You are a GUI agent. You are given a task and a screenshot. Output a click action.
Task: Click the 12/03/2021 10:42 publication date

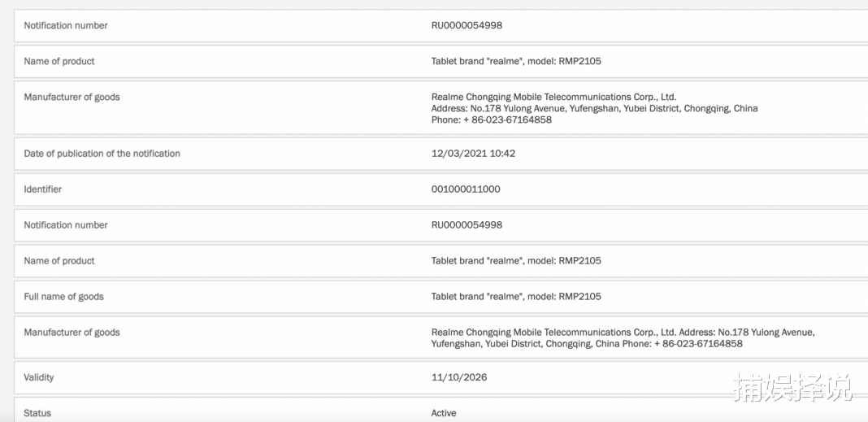tap(473, 154)
